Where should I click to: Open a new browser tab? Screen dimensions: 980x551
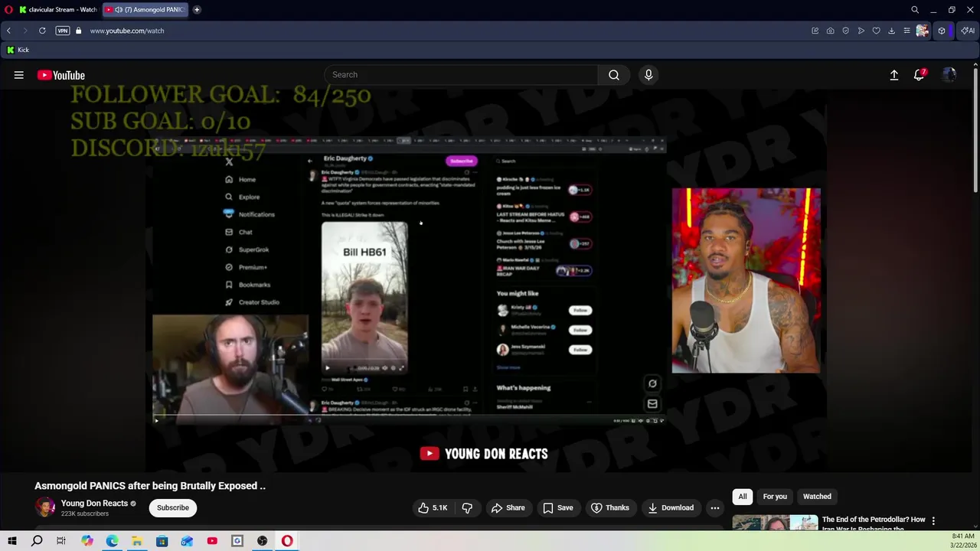coord(197,10)
